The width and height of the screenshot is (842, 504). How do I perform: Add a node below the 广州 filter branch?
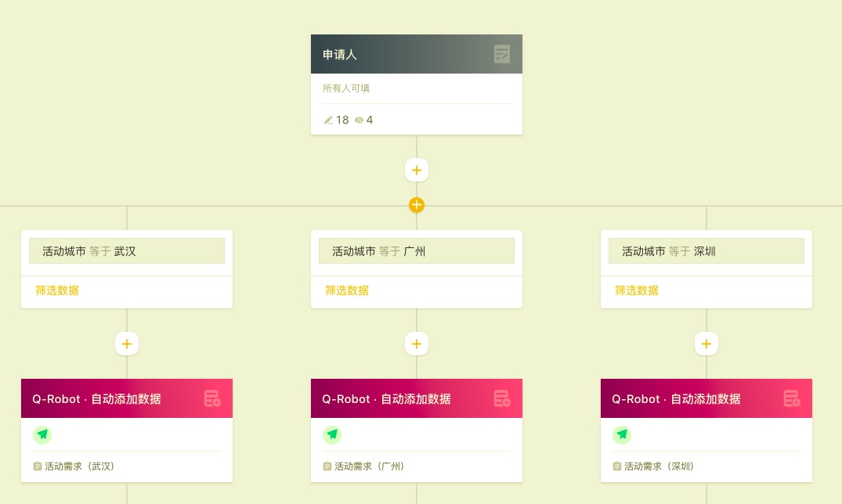tap(417, 344)
